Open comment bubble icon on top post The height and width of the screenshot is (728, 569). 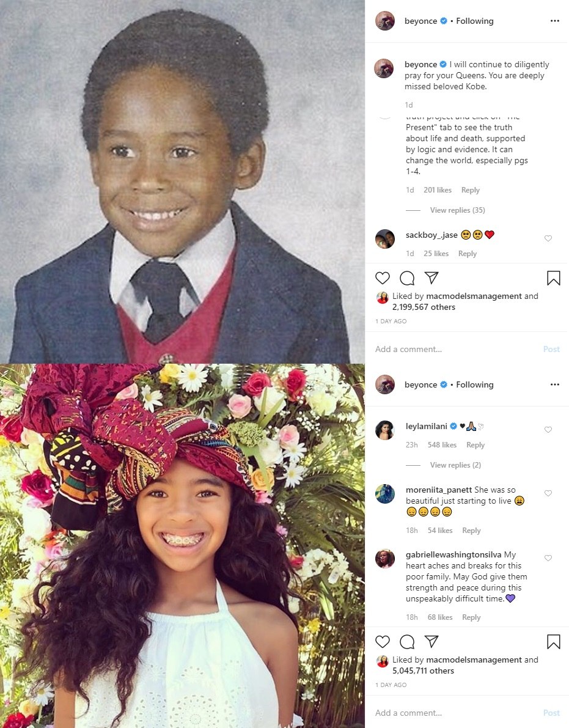407,278
